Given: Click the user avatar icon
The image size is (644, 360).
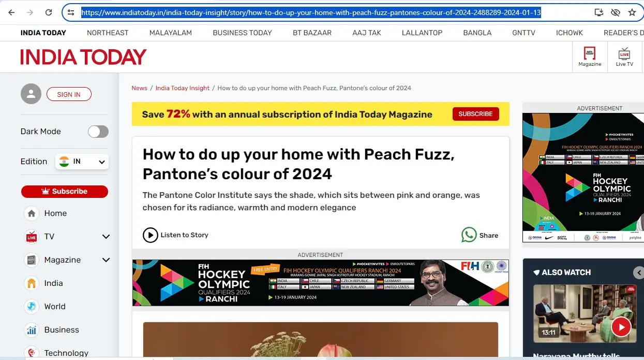Looking at the screenshot, I should coord(31,94).
